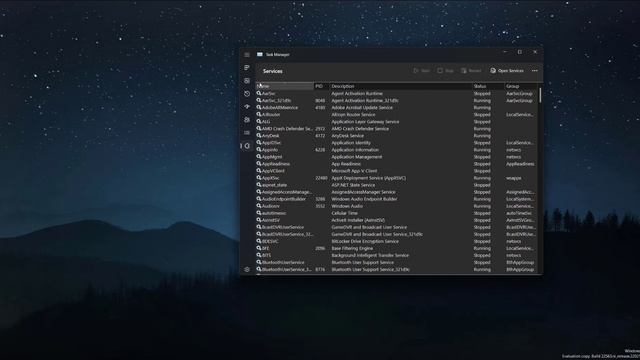This screenshot has width=640, height=360.
Task: Open the Details page in sidebar
Action: click(x=247, y=133)
